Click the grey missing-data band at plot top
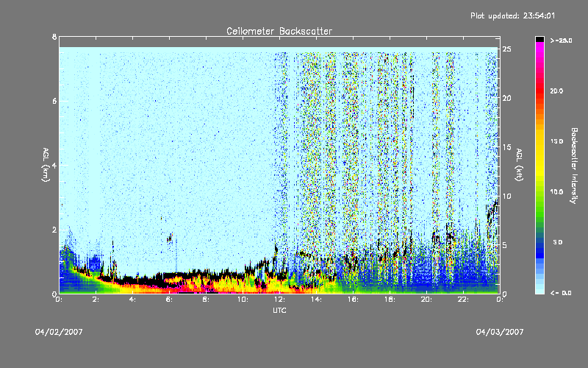The image size is (588, 368). [279, 42]
